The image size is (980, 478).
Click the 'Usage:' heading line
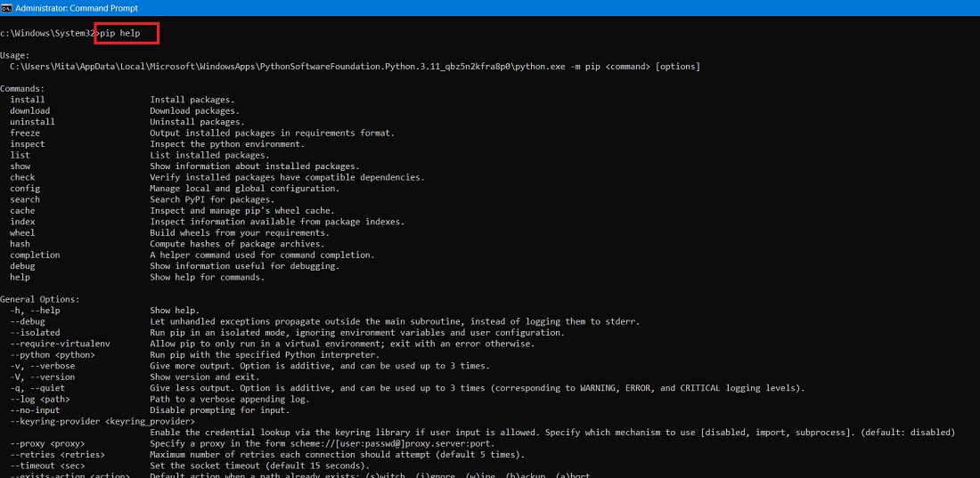(x=15, y=55)
